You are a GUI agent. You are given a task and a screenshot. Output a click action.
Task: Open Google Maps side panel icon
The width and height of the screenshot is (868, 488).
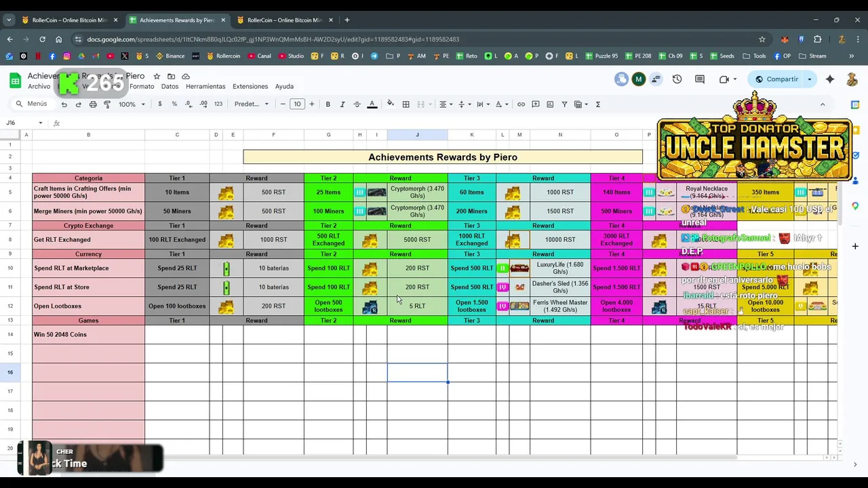tap(855, 206)
